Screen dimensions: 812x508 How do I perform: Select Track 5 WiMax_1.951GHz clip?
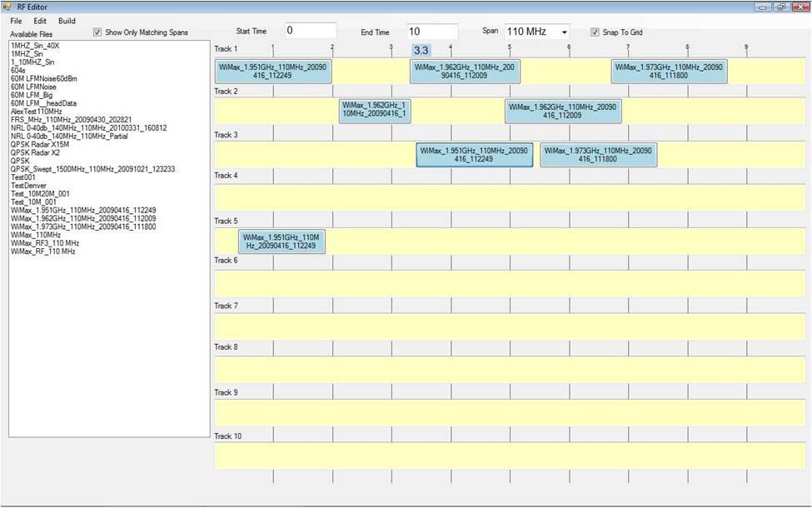281,242
